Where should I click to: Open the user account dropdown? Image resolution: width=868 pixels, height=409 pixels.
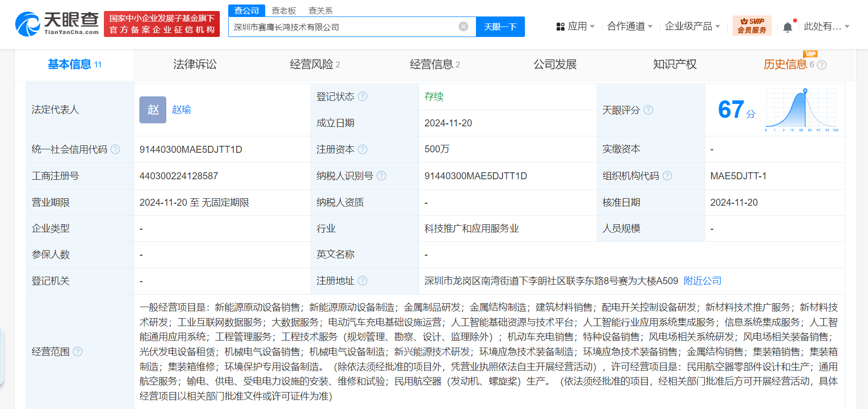[x=826, y=26]
